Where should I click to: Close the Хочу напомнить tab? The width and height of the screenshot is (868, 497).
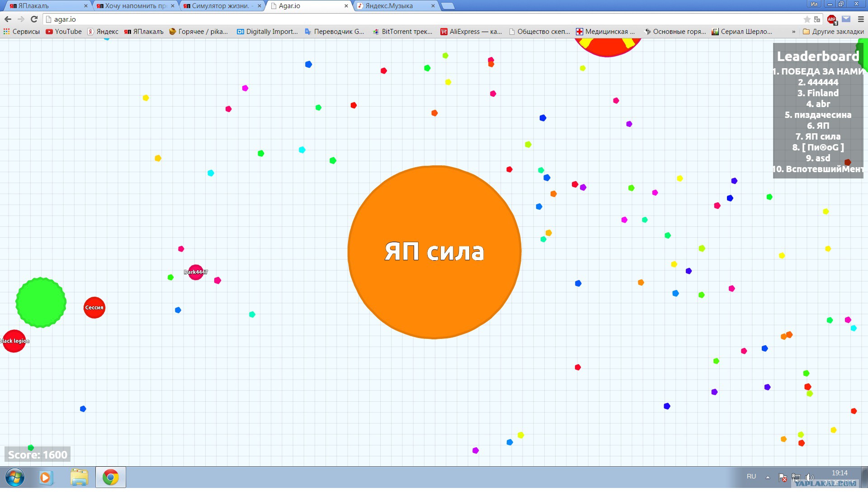tap(173, 6)
